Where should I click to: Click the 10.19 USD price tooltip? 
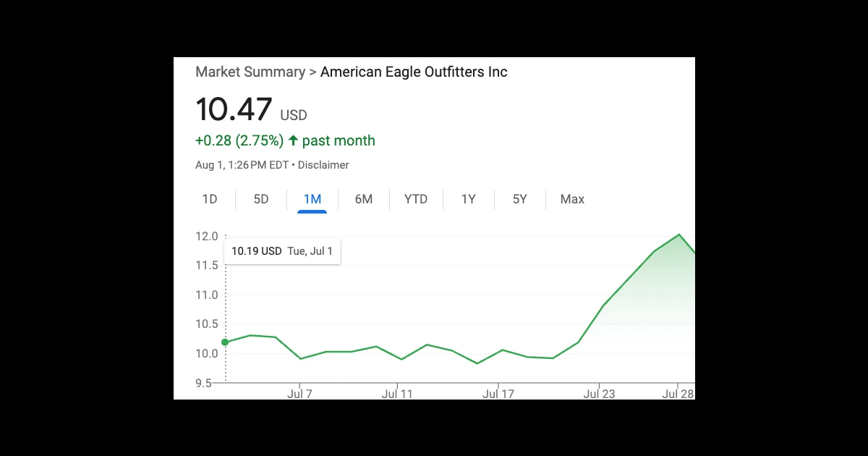click(282, 252)
